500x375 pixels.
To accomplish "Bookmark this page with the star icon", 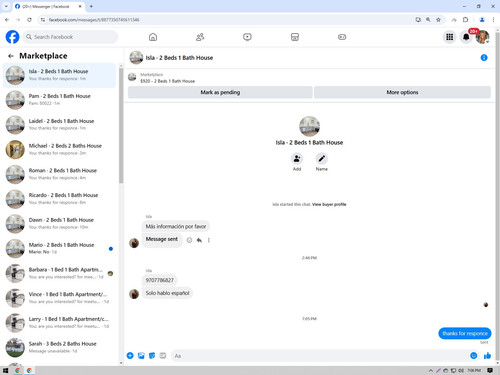I will 438,20.
